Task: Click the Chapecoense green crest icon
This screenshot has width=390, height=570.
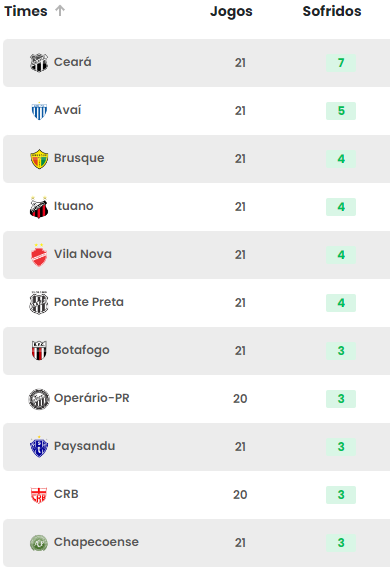Action: [39, 543]
